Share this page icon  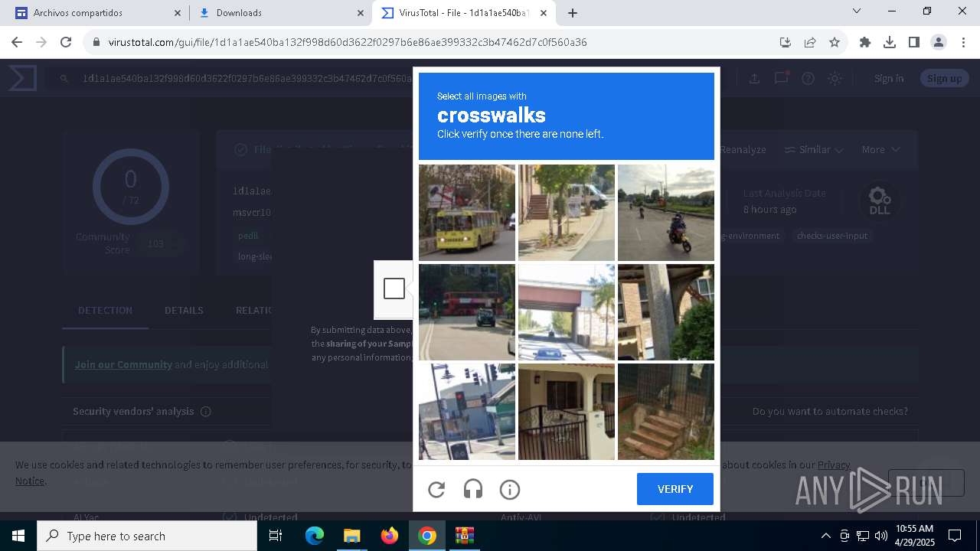(810, 42)
